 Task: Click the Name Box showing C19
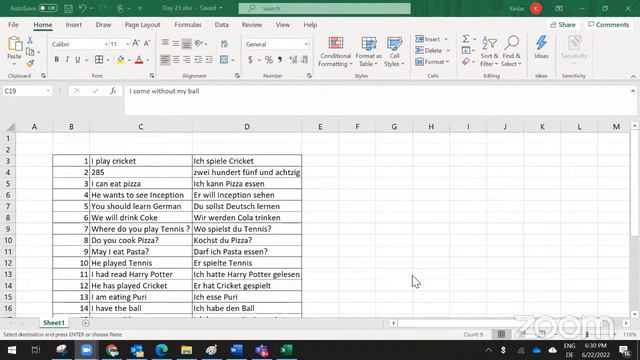pos(27,91)
